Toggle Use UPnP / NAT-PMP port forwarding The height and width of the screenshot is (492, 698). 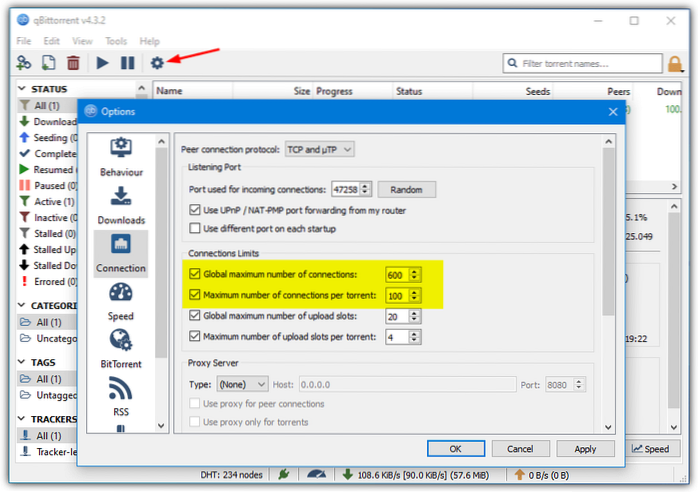195,210
